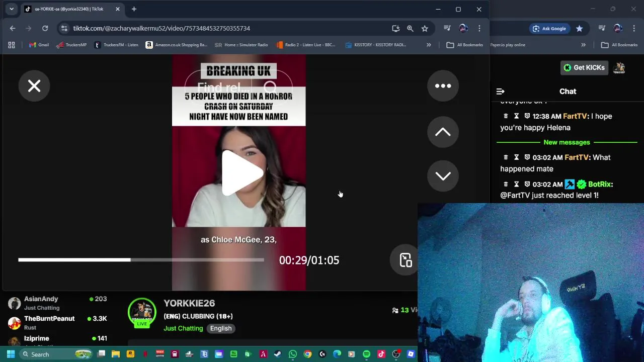Click the Find related search box on video

[238, 87]
